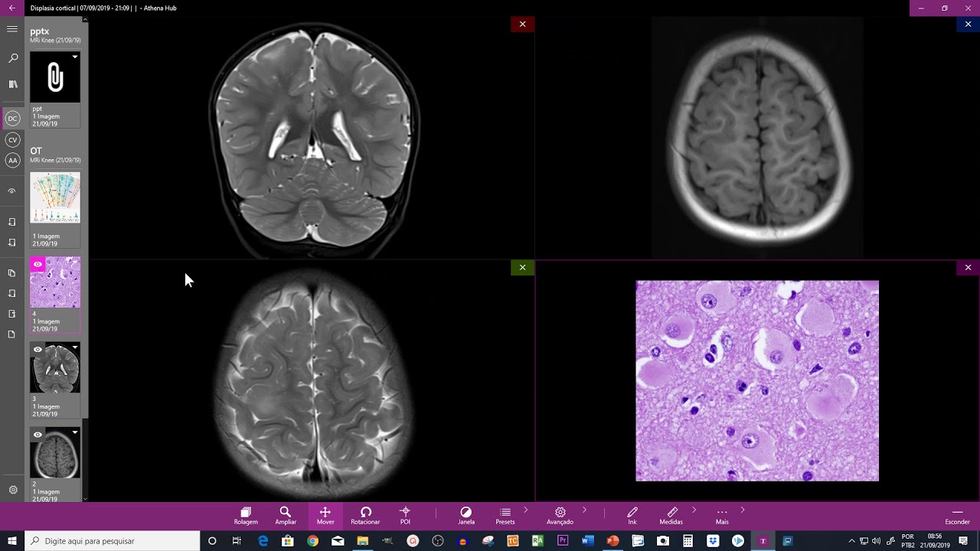Open the hamburger menu in sidebar
This screenshot has height=551, width=980.
coord(12,29)
